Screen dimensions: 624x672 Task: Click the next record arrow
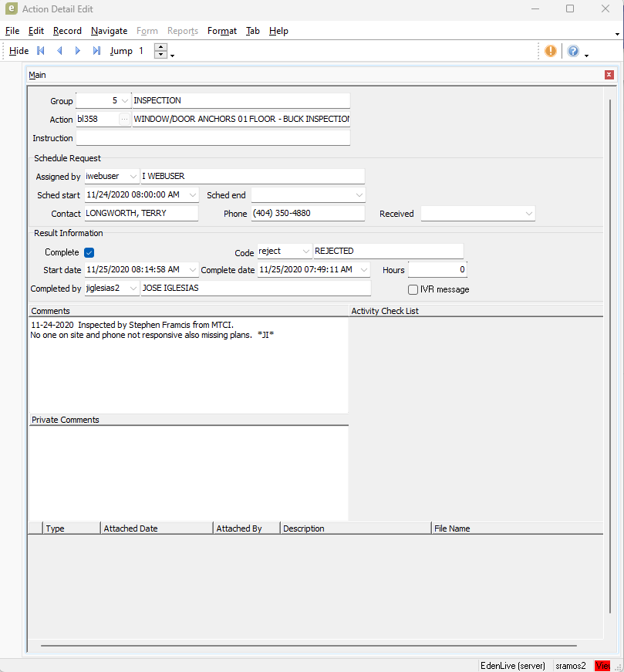[x=78, y=51]
